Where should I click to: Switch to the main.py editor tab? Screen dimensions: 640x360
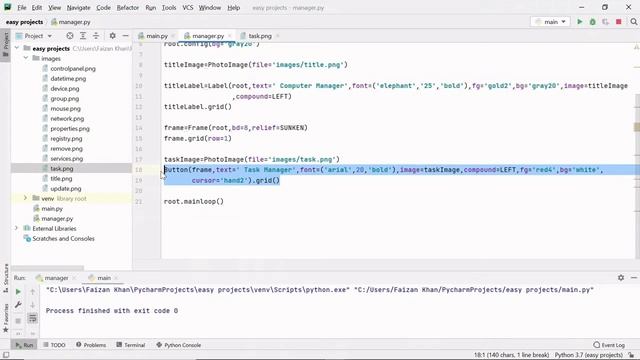[x=157, y=36]
